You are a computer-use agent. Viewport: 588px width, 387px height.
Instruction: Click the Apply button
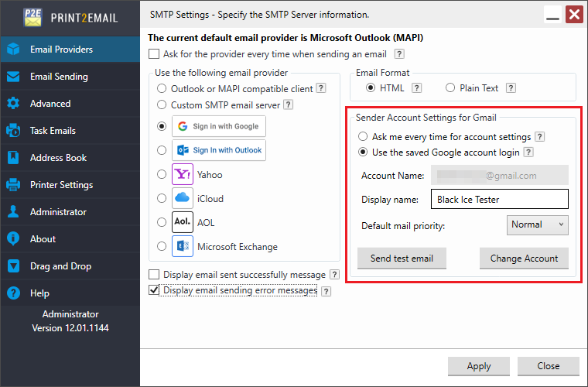point(479,366)
